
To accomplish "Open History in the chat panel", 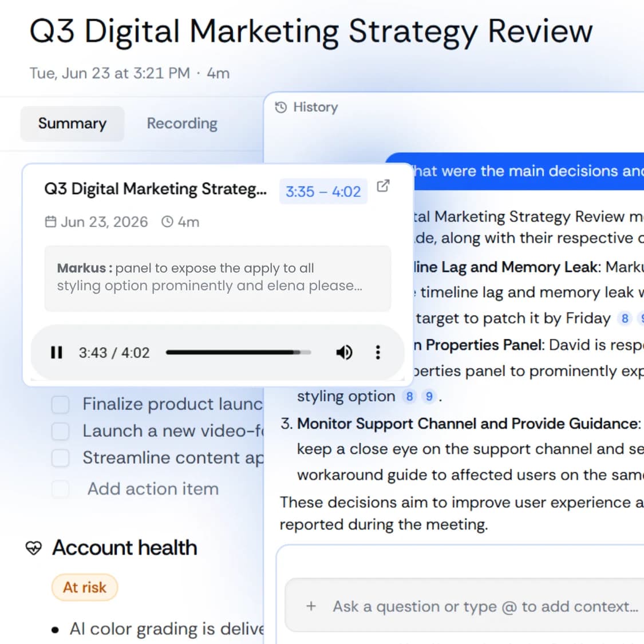I will pyautogui.click(x=306, y=107).
